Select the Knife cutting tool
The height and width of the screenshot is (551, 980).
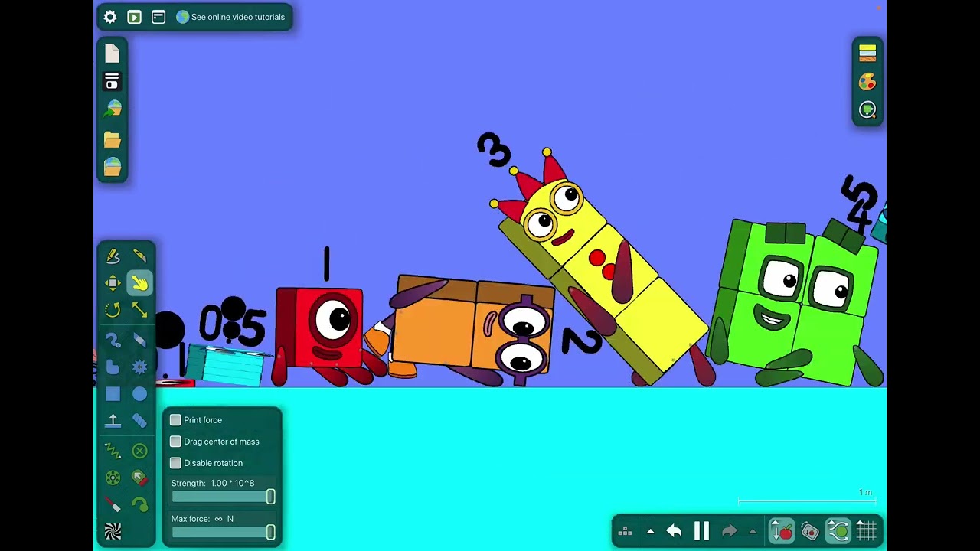139,256
